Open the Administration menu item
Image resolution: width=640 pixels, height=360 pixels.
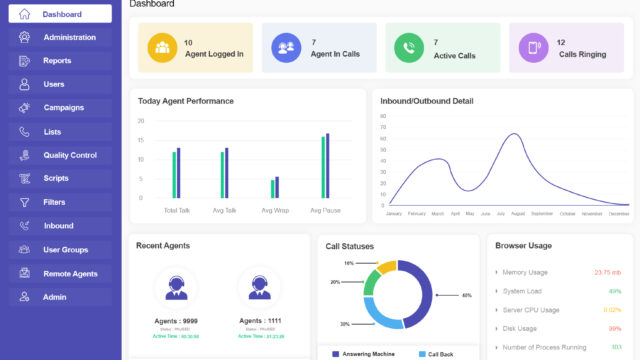click(x=60, y=37)
